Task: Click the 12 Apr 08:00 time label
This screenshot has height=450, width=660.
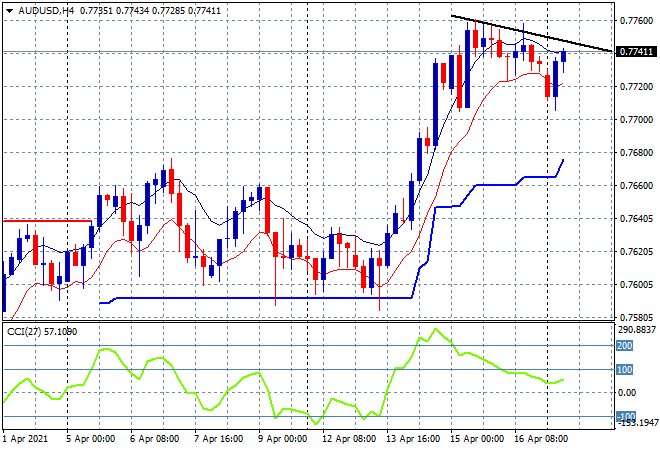Action: point(349,439)
